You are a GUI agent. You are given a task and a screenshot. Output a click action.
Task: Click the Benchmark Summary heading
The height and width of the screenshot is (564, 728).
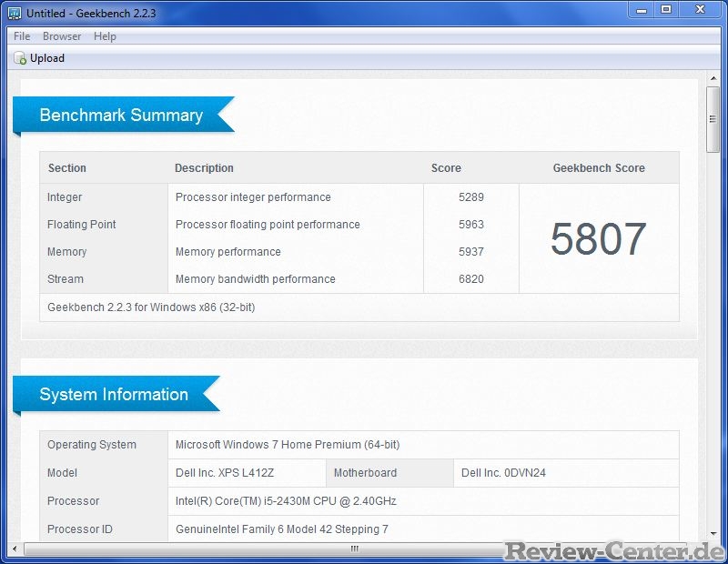click(121, 116)
